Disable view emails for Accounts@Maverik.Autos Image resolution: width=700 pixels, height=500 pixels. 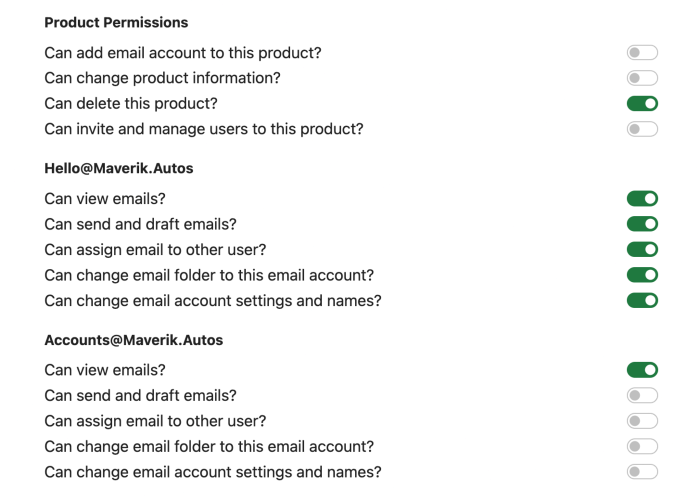pyautogui.click(x=642, y=370)
